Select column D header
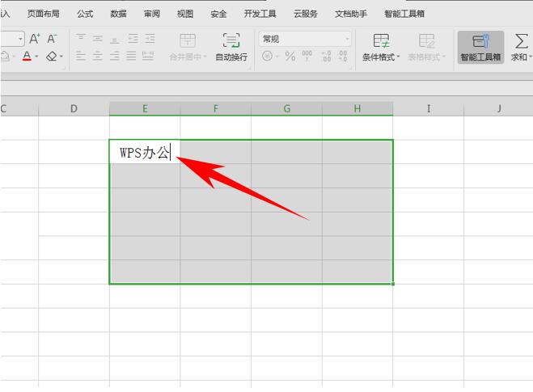533x392 pixels. point(74,108)
